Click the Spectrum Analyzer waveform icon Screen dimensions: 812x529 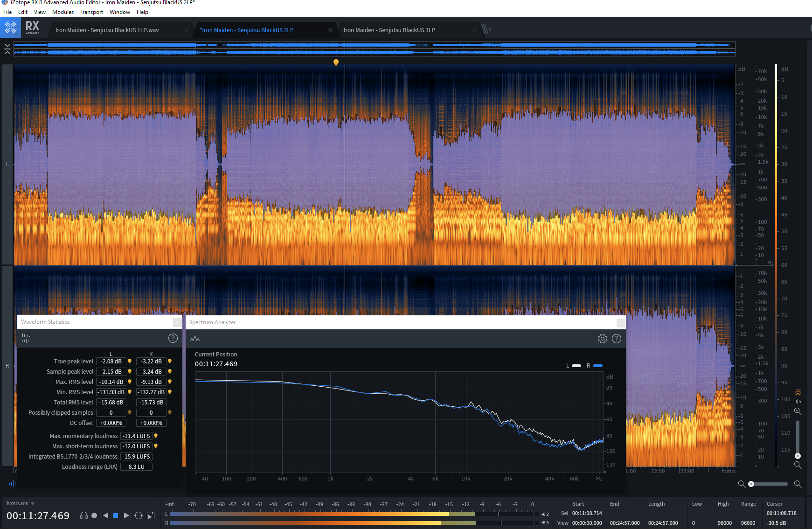click(195, 339)
